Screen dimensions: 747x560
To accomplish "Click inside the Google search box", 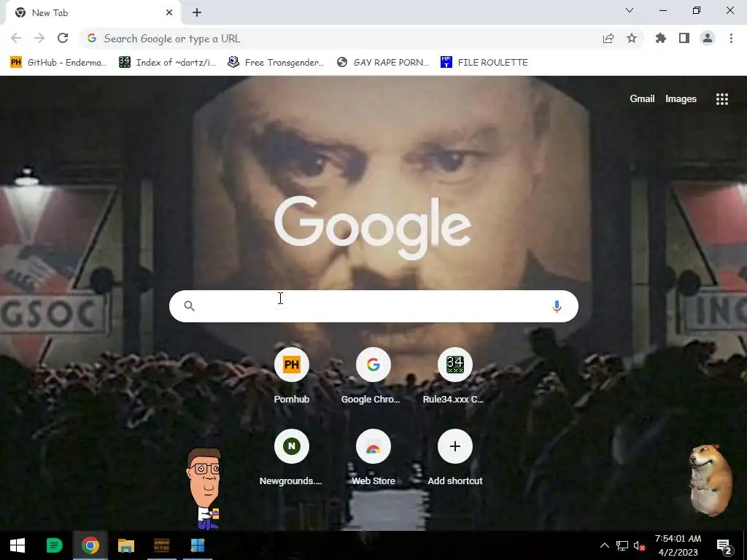I will click(373, 306).
